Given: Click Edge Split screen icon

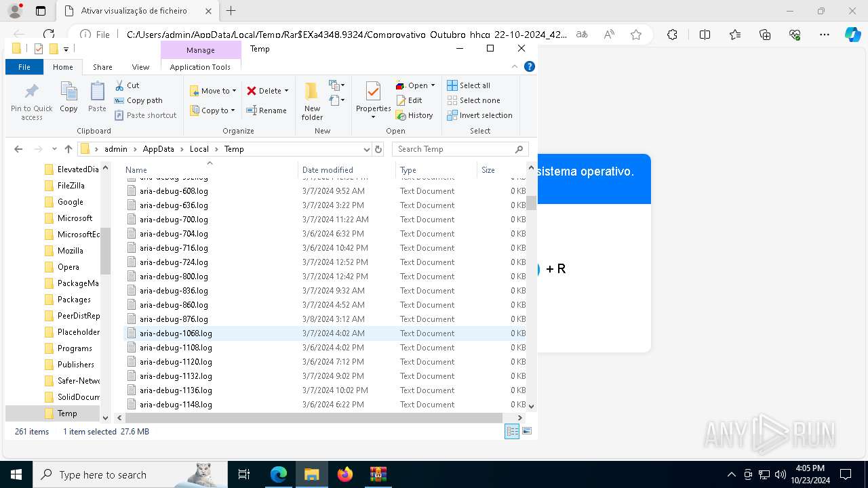Looking at the screenshot, I should click(x=705, y=35).
